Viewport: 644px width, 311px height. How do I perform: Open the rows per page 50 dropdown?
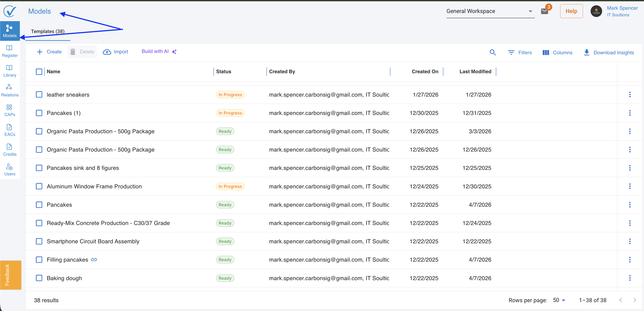[x=559, y=300]
